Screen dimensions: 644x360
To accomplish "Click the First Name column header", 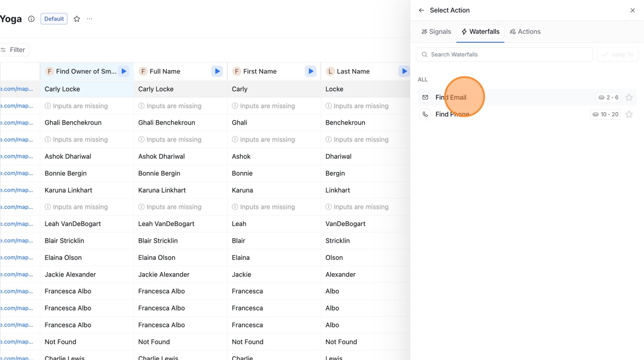I will tap(274, 71).
